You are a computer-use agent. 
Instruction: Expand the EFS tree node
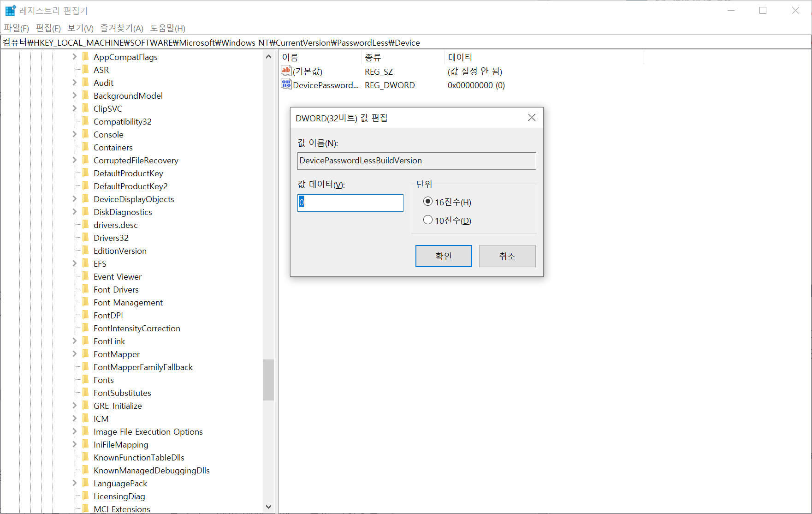[75, 263]
